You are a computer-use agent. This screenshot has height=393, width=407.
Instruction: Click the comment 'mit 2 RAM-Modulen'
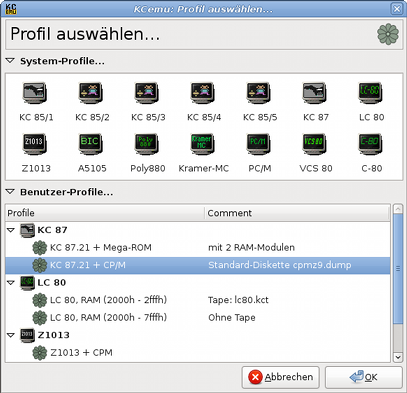pos(251,248)
